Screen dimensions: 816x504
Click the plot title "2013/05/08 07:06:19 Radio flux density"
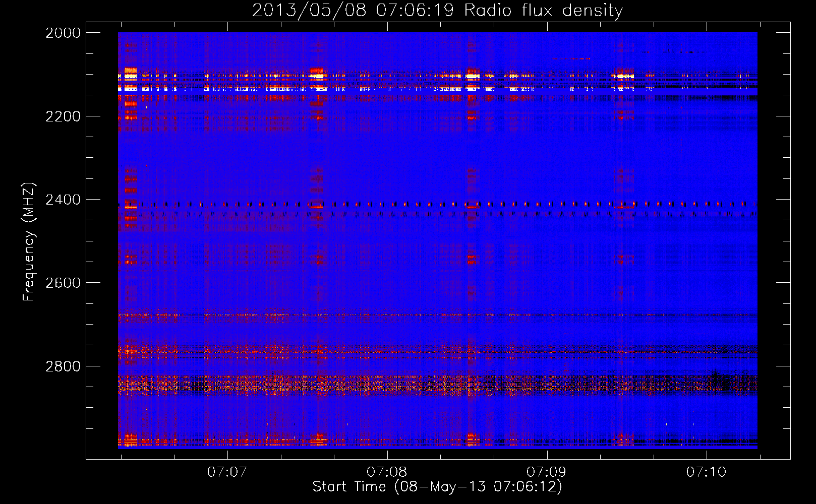click(437, 10)
